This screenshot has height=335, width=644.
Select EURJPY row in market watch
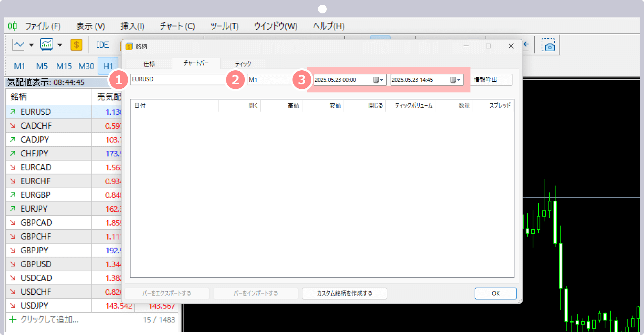(x=64, y=209)
